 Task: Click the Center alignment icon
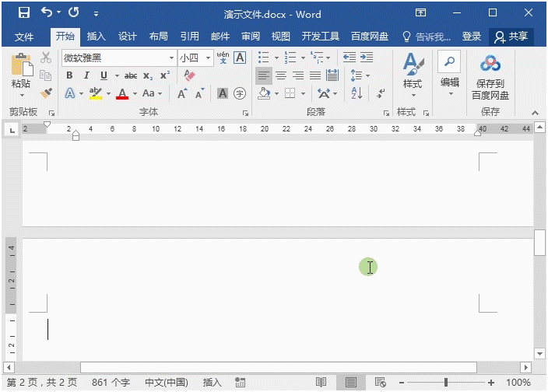[281, 75]
